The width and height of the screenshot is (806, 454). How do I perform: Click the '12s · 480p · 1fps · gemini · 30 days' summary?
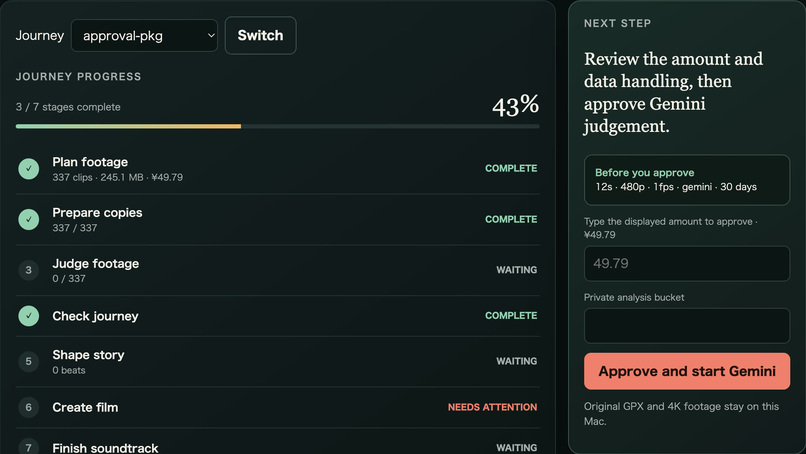[676, 187]
